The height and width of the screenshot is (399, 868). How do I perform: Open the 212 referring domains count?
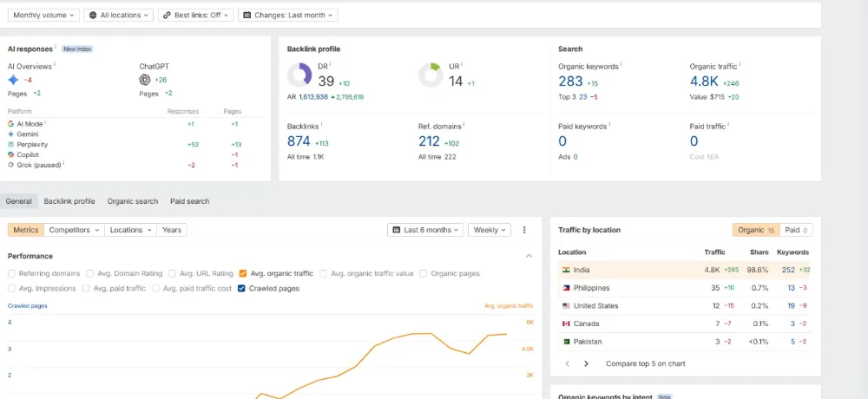coord(429,141)
